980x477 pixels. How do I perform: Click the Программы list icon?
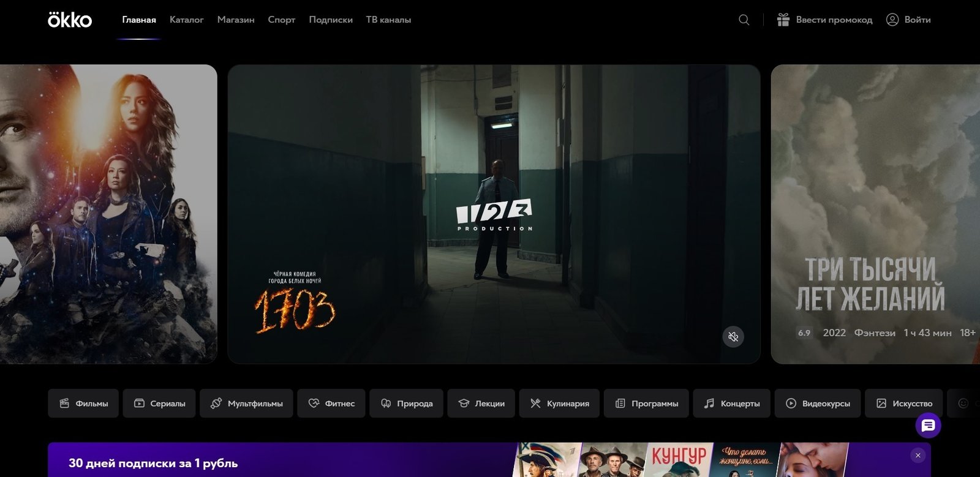pyautogui.click(x=620, y=404)
